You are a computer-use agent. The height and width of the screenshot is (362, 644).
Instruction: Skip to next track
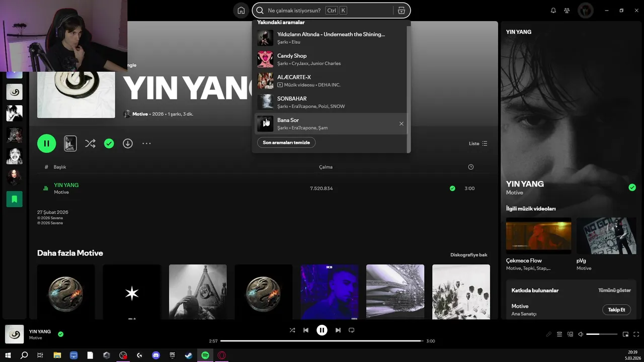(338, 330)
